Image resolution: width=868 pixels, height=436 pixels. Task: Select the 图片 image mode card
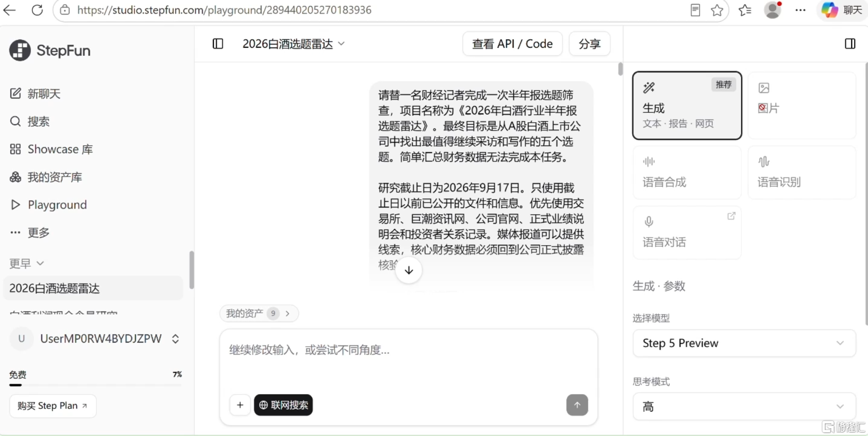(x=802, y=105)
